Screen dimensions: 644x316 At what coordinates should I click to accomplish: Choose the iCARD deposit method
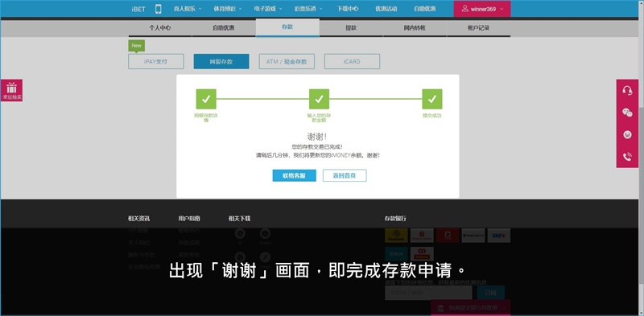pyautogui.click(x=352, y=62)
